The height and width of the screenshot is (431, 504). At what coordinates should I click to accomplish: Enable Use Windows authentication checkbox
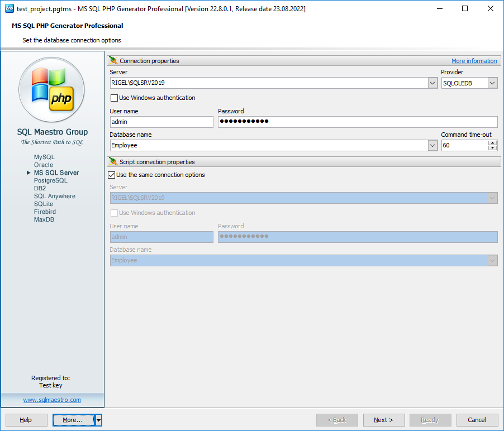(x=115, y=98)
